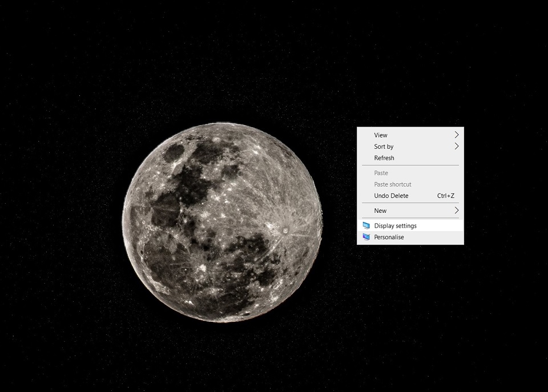Image resolution: width=548 pixels, height=392 pixels.
Task: Expand the Sort by submenu chevron
Action: click(x=456, y=147)
